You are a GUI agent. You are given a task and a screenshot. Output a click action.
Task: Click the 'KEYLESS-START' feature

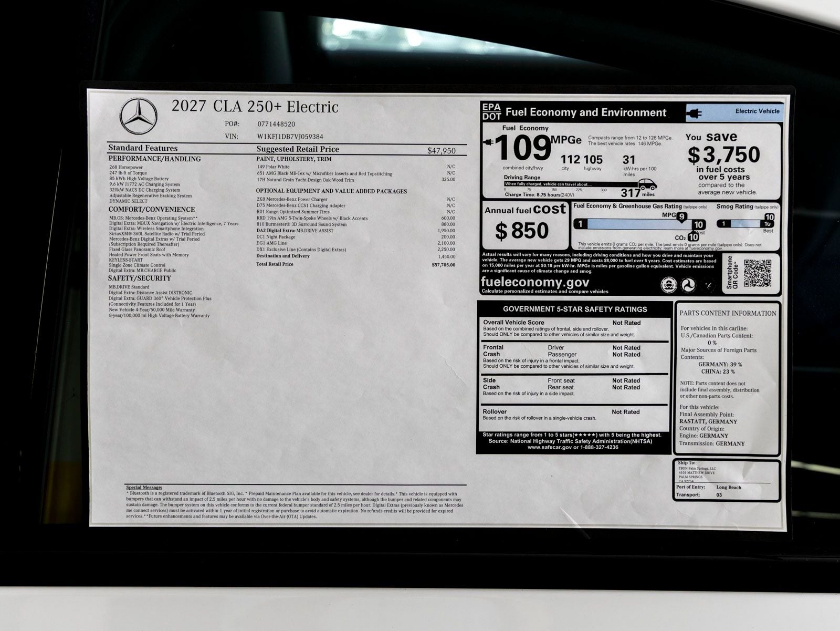tap(125, 260)
